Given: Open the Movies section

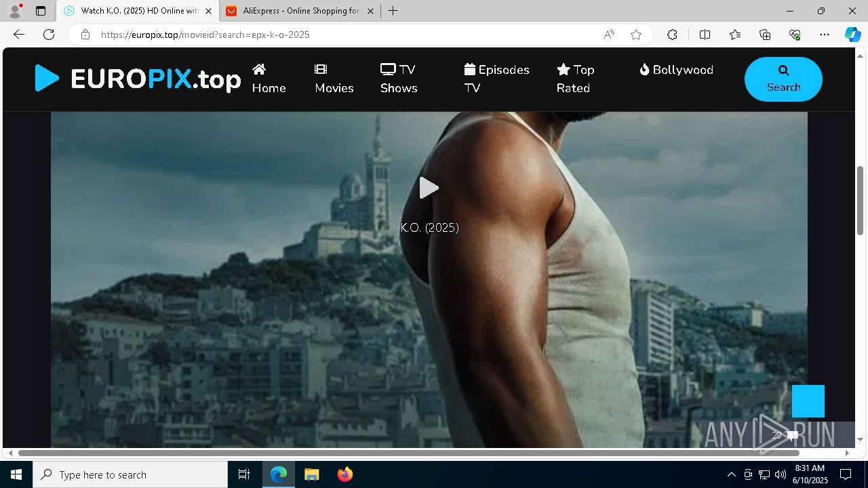Looking at the screenshot, I should (334, 79).
